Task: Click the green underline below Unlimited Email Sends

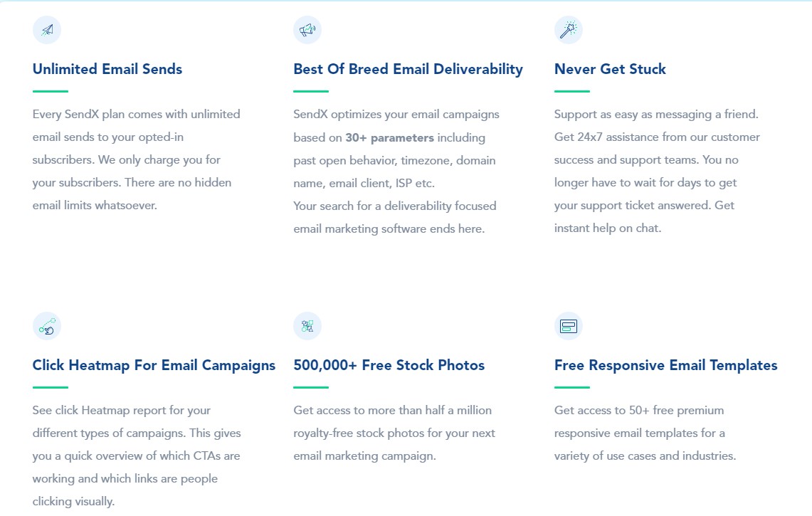Action: [x=51, y=91]
